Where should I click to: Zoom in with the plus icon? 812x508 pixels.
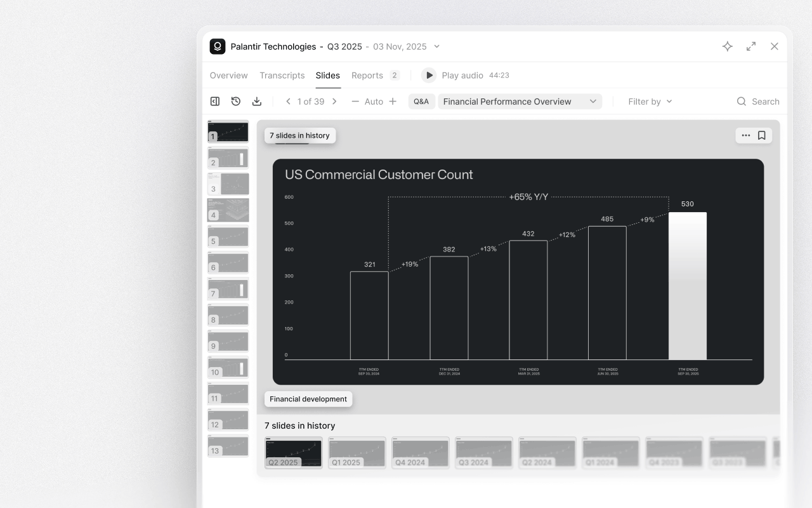(x=393, y=102)
